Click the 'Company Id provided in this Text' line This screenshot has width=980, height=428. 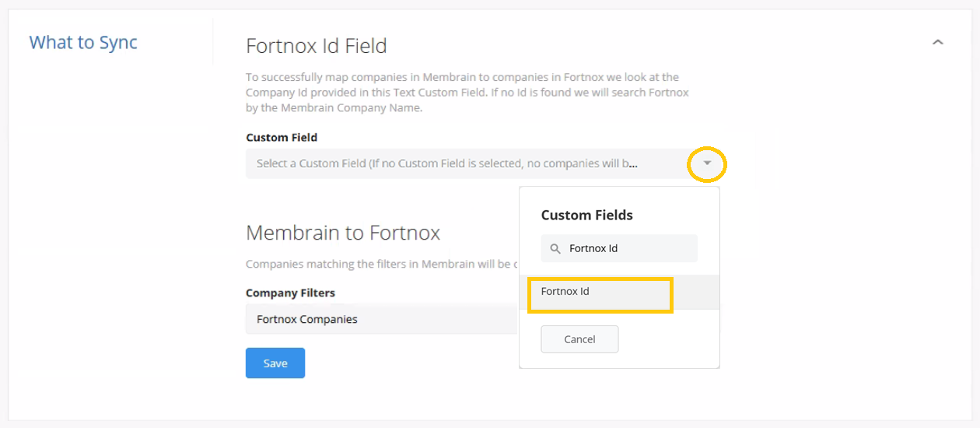467,93
